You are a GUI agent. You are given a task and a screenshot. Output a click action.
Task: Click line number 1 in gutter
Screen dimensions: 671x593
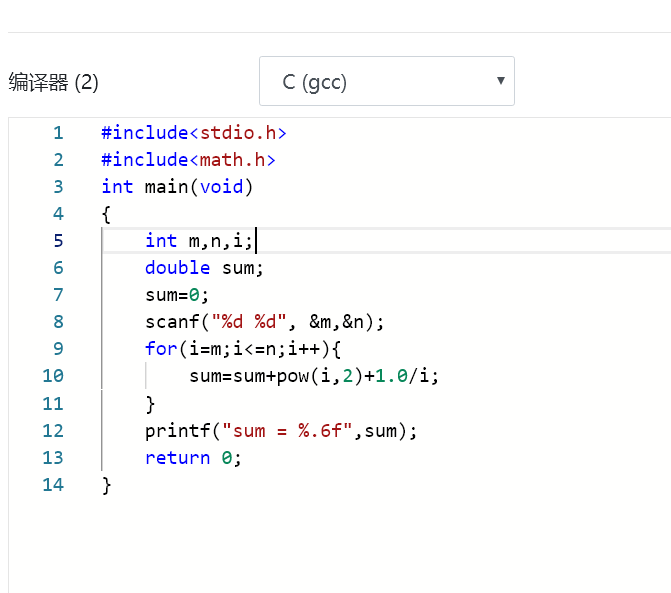pos(58,133)
